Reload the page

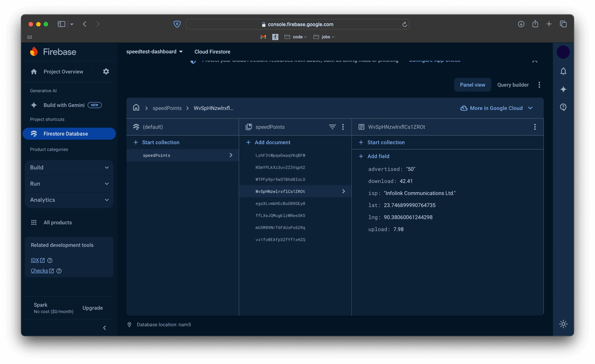[405, 24]
